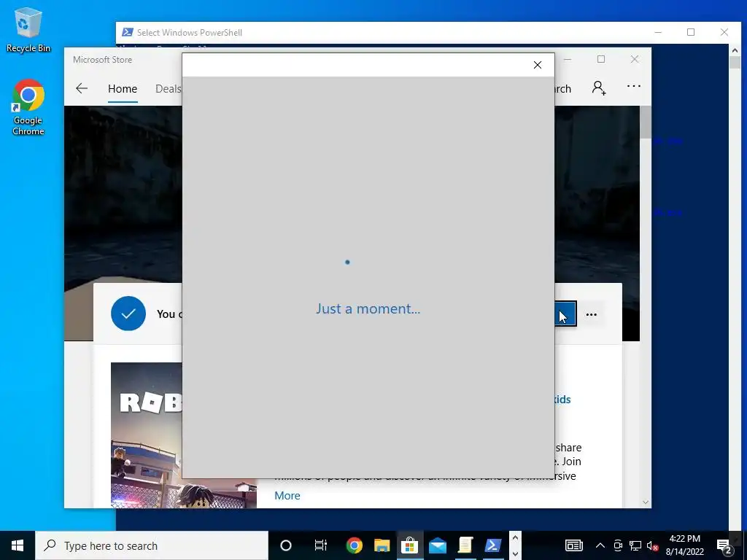Open Cortana from the taskbar

click(x=286, y=545)
